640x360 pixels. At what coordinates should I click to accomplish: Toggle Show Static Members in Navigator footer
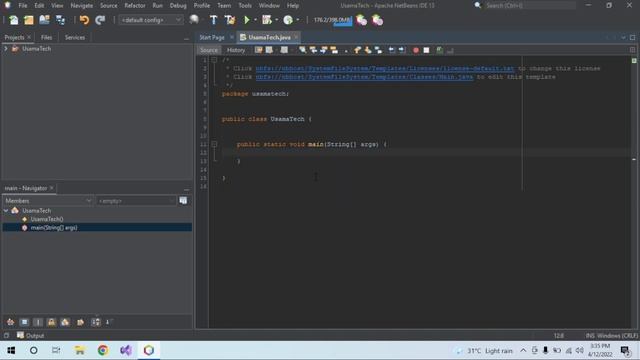click(x=38, y=322)
